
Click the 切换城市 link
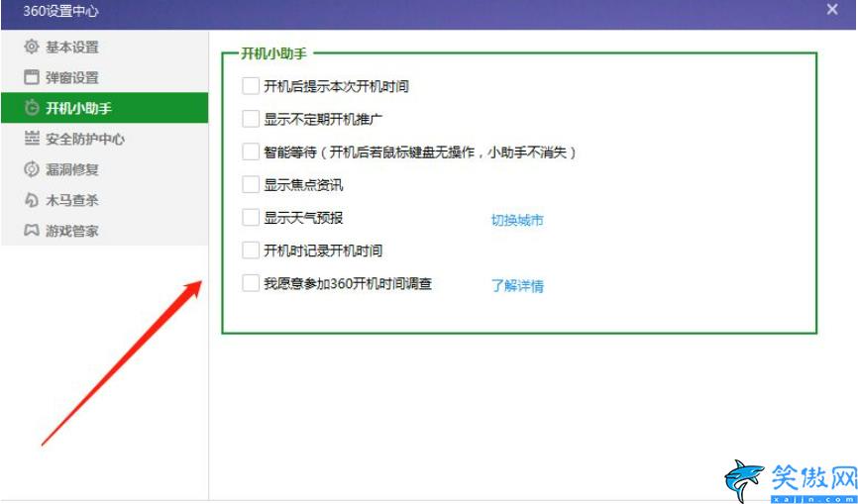(x=517, y=220)
